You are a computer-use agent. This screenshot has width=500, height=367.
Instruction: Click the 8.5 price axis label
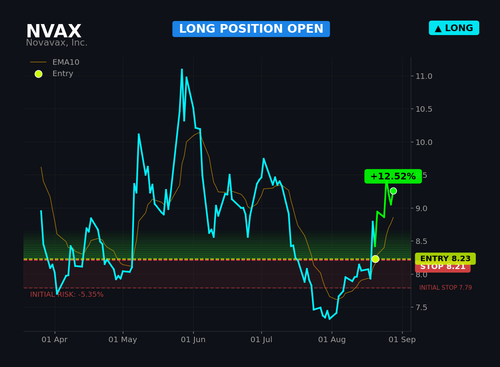pos(421,241)
